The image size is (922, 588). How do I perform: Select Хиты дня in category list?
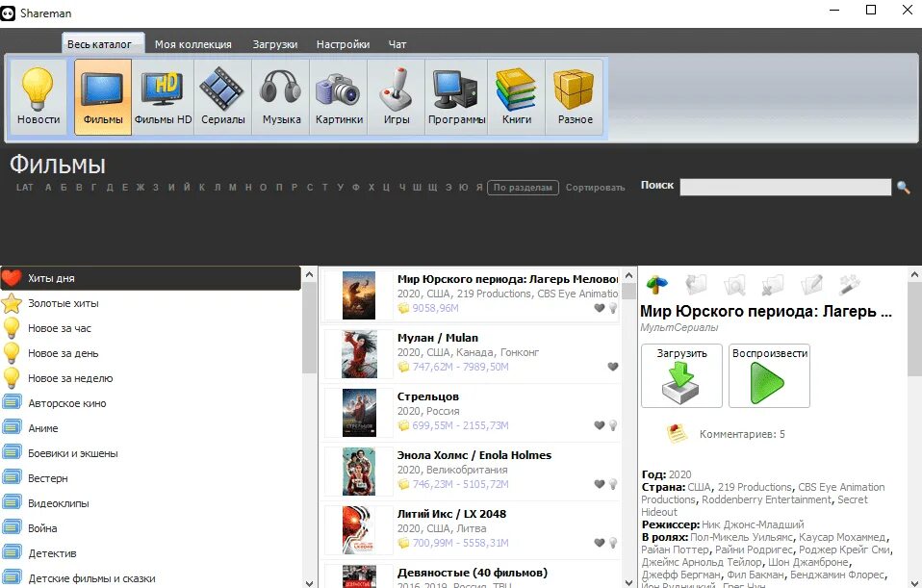coord(150,278)
